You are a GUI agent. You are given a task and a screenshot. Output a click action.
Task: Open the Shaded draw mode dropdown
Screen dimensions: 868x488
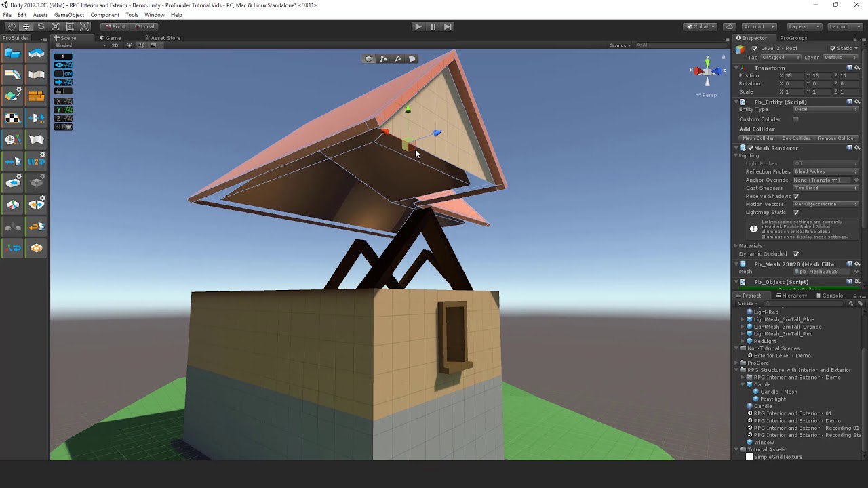tap(81, 45)
